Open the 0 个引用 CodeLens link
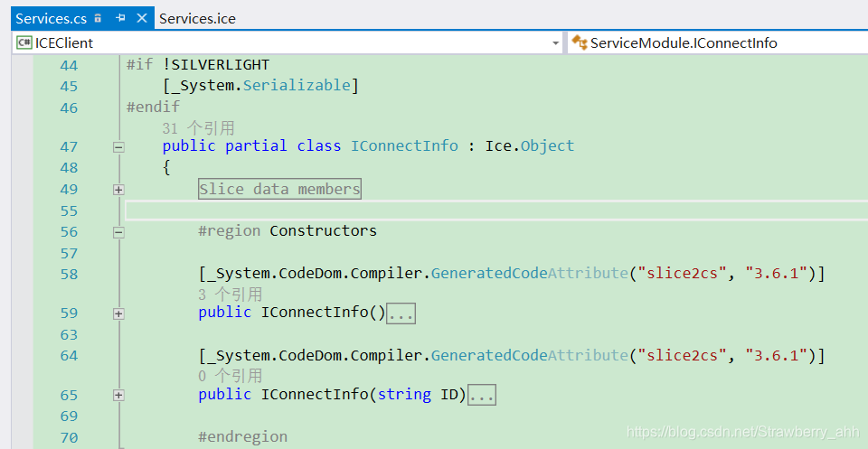 (230, 376)
